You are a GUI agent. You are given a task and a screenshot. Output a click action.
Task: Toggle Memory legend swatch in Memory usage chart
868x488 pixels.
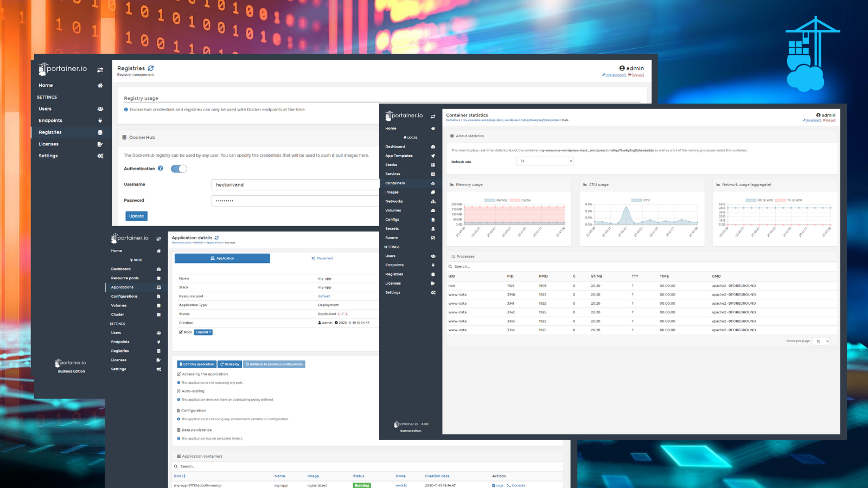[x=490, y=201]
